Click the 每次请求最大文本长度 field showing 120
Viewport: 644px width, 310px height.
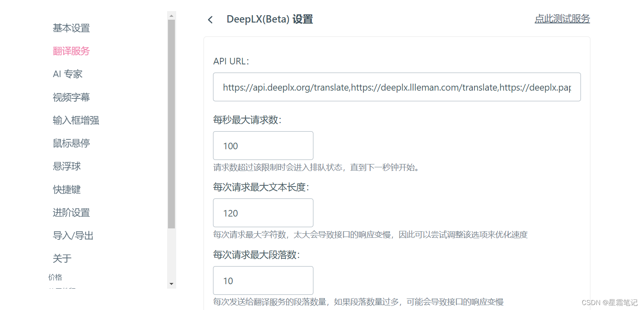pos(263,213)
